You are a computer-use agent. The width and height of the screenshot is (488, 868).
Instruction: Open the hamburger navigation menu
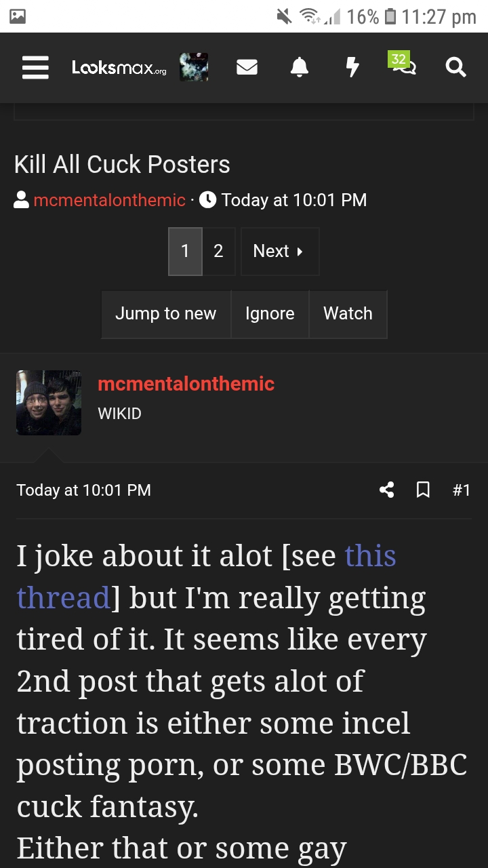coord(35,68)
